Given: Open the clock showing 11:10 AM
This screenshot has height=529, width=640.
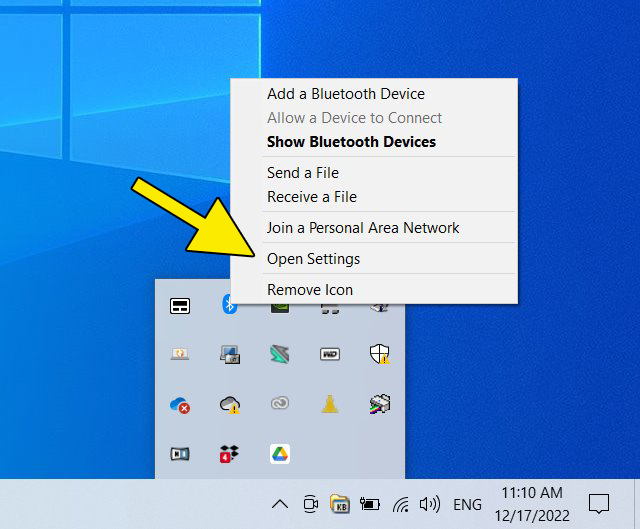Looking at the screenshot, I should pos(532,504).
